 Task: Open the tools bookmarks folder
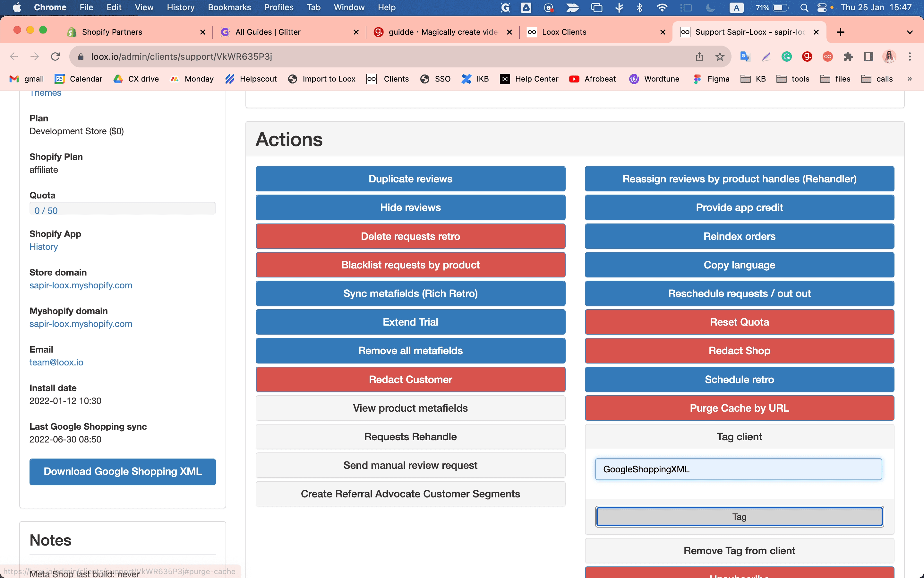tap(793, 79)
